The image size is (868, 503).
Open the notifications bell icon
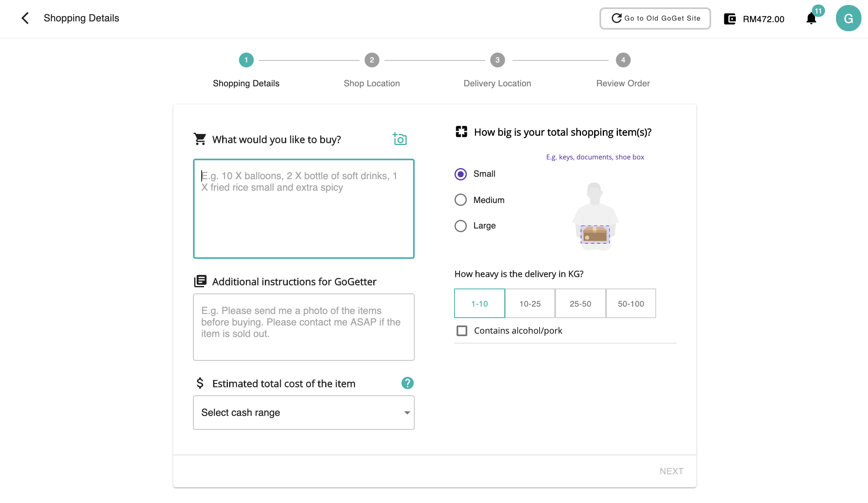[811, 18]
